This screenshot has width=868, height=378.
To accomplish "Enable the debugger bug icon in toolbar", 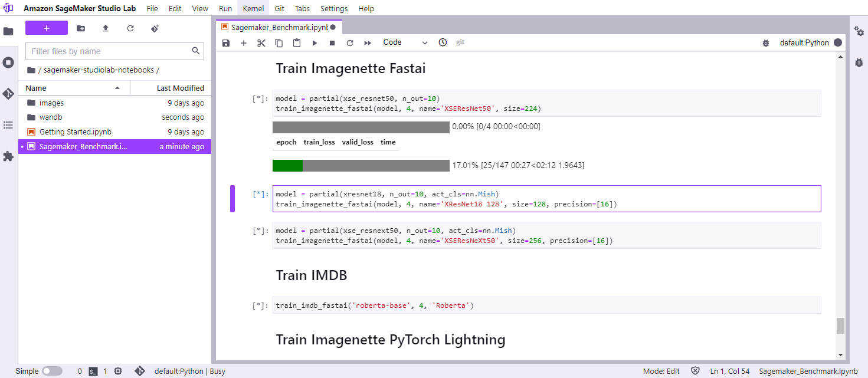I will click(x=766, y=43).
